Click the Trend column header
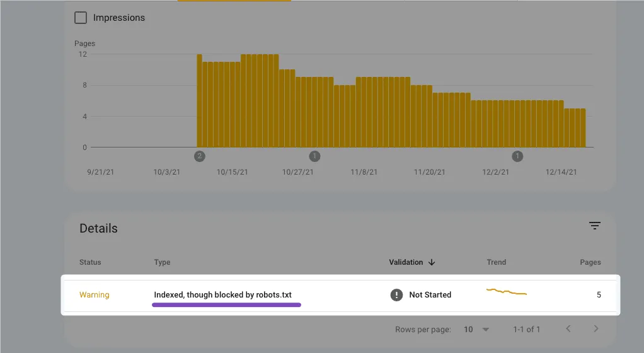 coord(496,262)
